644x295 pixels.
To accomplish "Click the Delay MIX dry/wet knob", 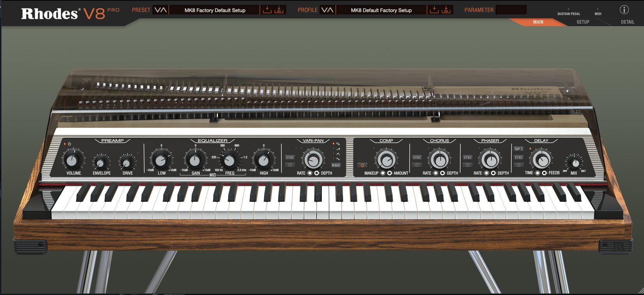I will 575,162.
